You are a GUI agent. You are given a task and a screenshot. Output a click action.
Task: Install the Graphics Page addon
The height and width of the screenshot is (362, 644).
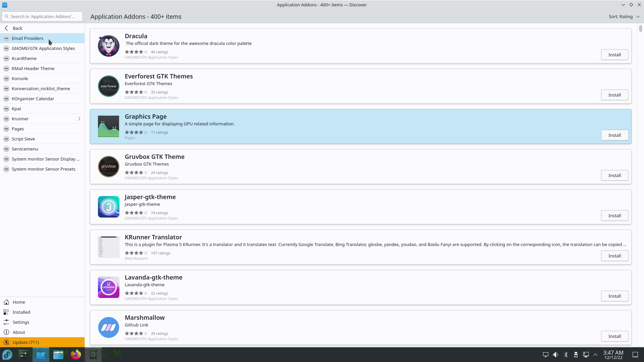pyautogui.click(x=614, y=135)
